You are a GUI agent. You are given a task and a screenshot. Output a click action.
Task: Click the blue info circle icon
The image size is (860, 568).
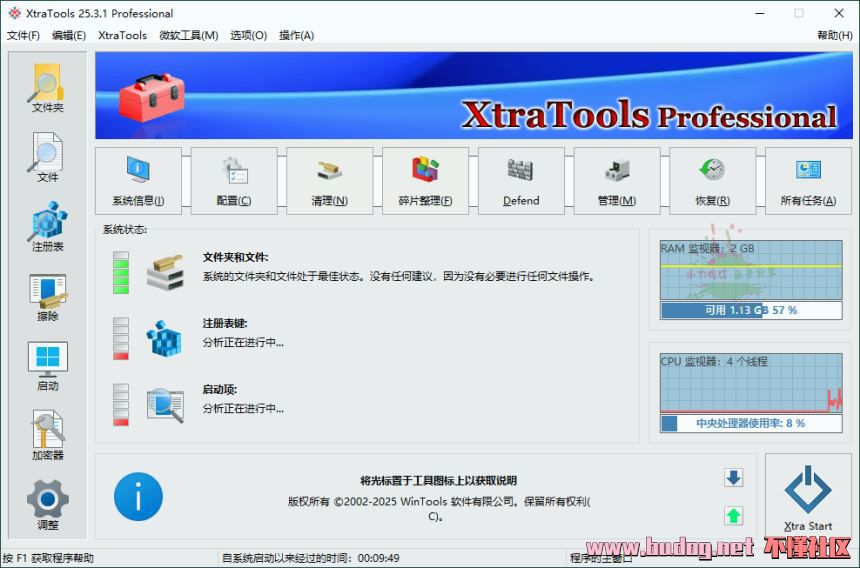point(138,497)
